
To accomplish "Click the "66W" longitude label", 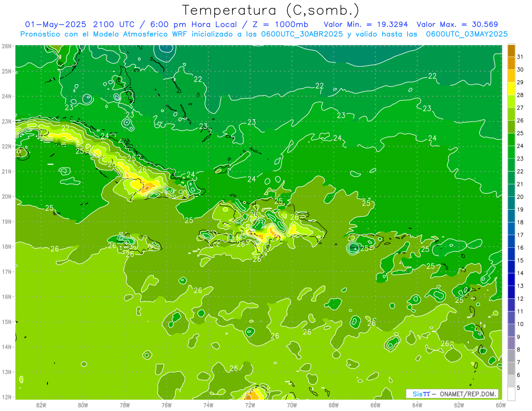I will pos(376,405).
